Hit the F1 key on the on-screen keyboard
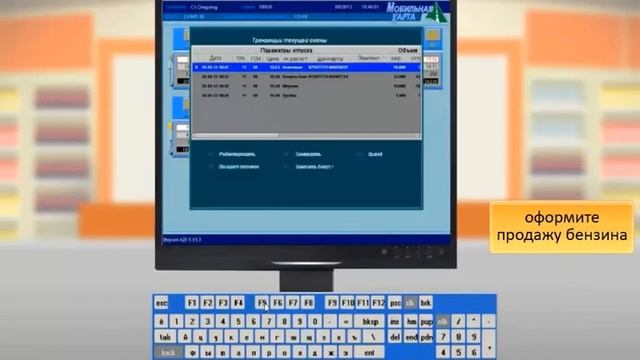 192,303
